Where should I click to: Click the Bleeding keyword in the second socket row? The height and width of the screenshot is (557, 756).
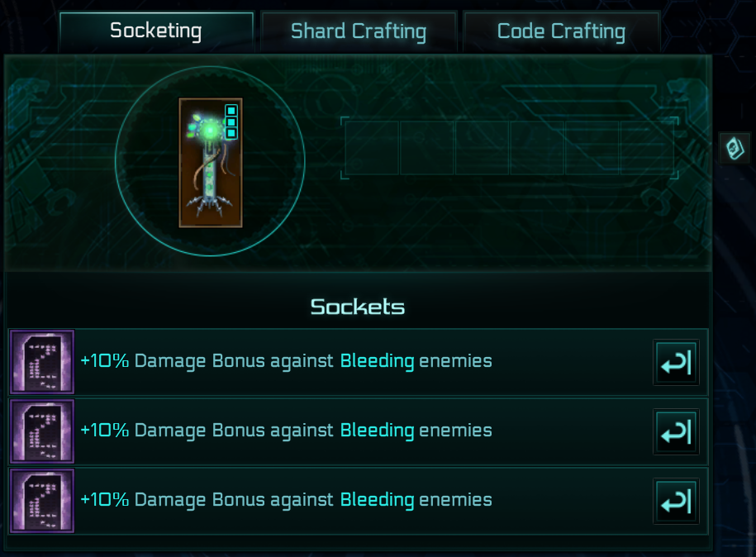click(377, 431)
